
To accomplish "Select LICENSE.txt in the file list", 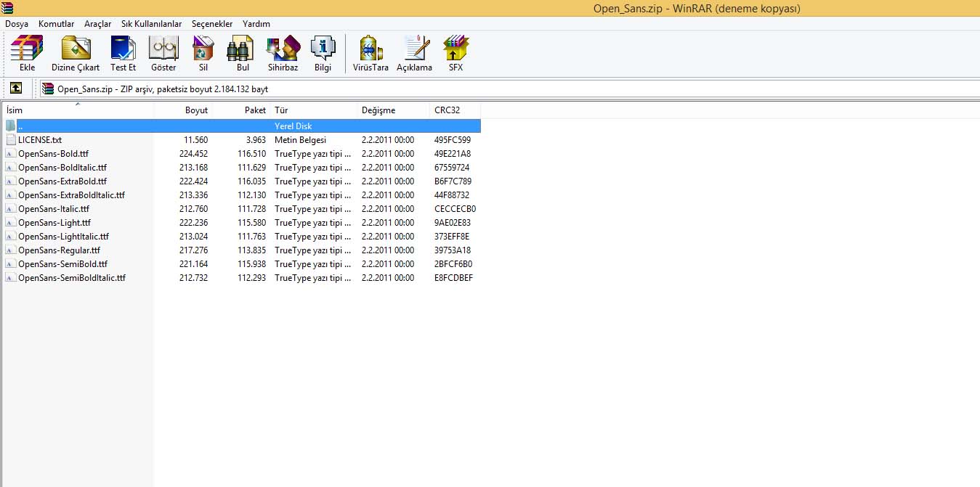I will [40, 140].
